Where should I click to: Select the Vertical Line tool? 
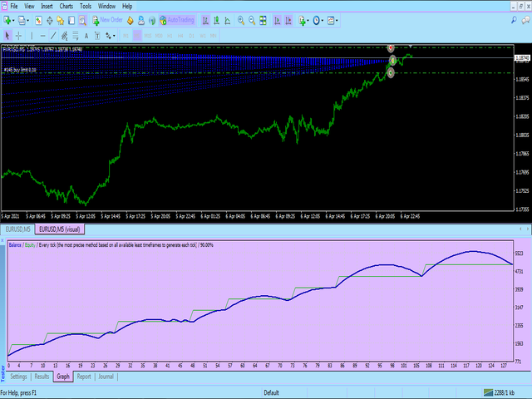pyautogui.click(x=32, y=35)
